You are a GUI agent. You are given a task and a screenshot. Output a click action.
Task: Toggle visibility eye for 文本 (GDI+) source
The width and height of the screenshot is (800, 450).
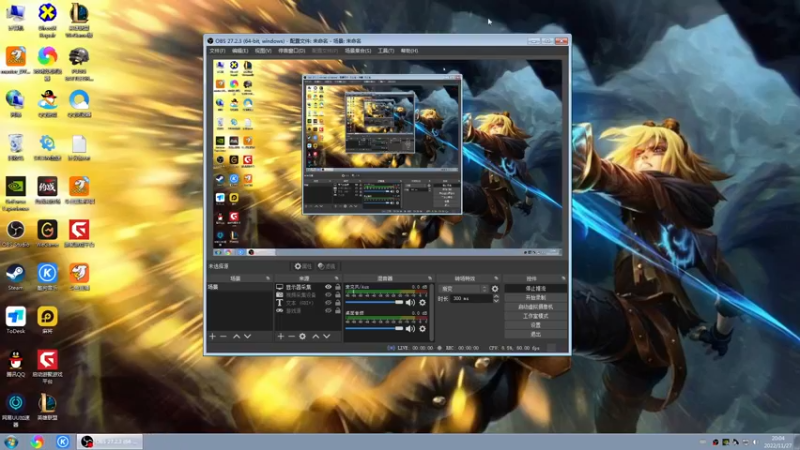tap(329, 303)
